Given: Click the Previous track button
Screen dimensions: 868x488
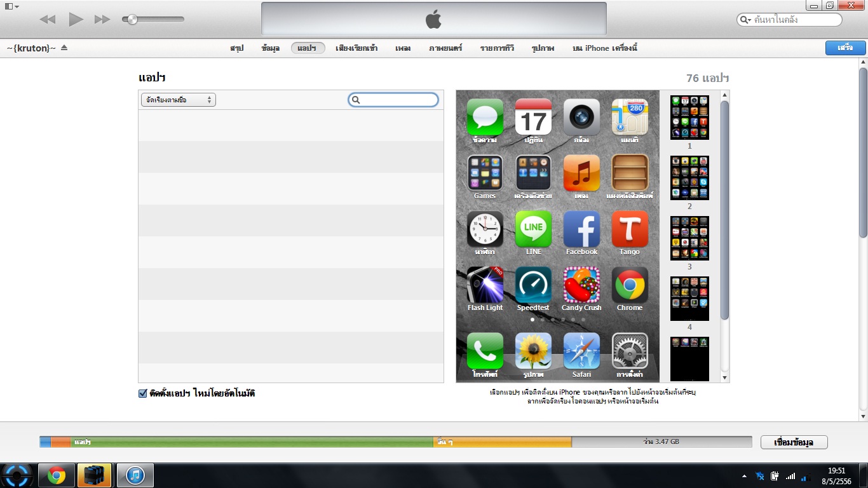Looking at the screenshot, I should click(x=48, y=20).
